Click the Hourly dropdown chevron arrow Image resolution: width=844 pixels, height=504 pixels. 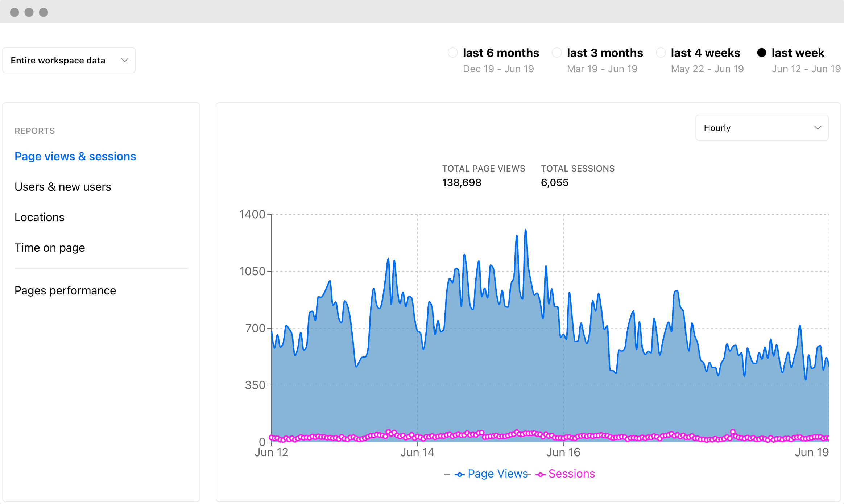(818, 128)
